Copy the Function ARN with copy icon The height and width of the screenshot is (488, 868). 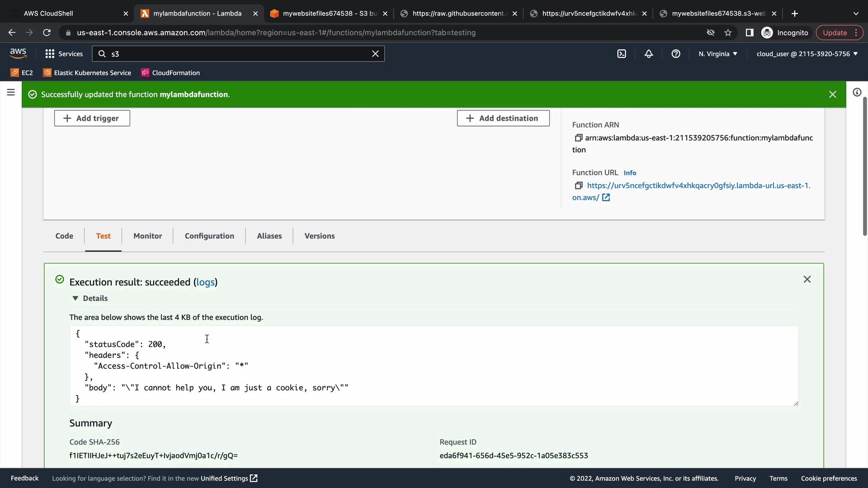[x=578, y=138]
